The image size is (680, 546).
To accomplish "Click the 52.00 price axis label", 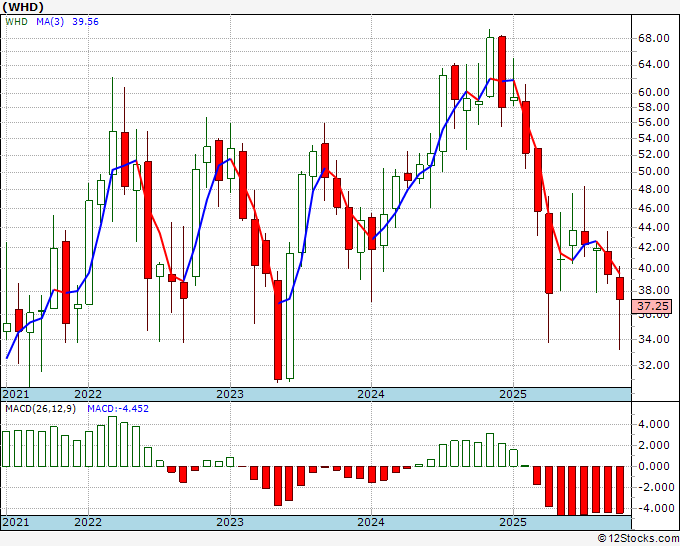I will click(x=654, y=154).
